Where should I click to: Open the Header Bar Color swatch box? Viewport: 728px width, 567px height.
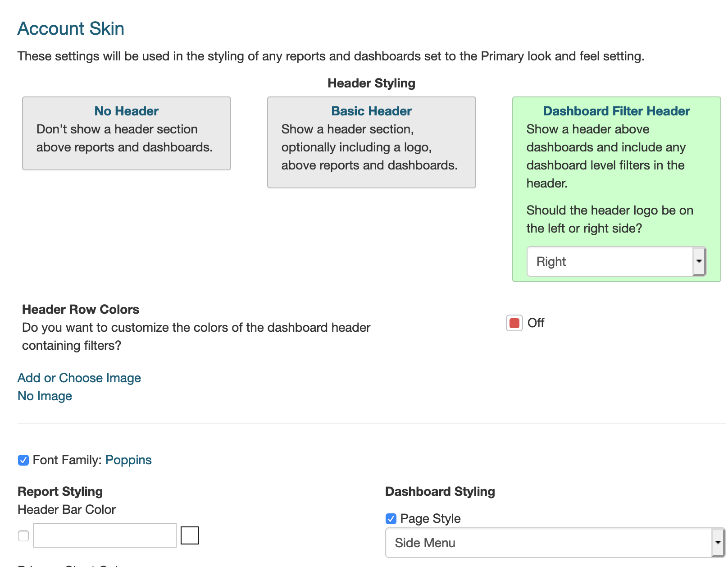[x=190, y=535]
